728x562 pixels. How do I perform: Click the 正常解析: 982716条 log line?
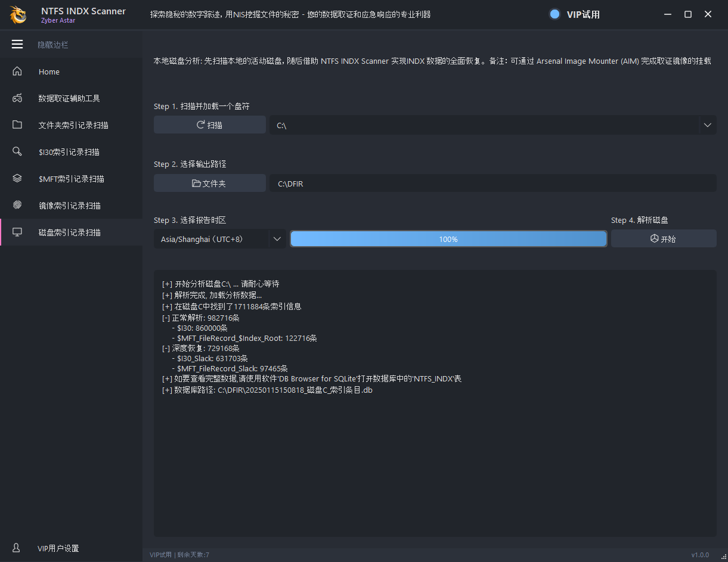click(200, 318)
